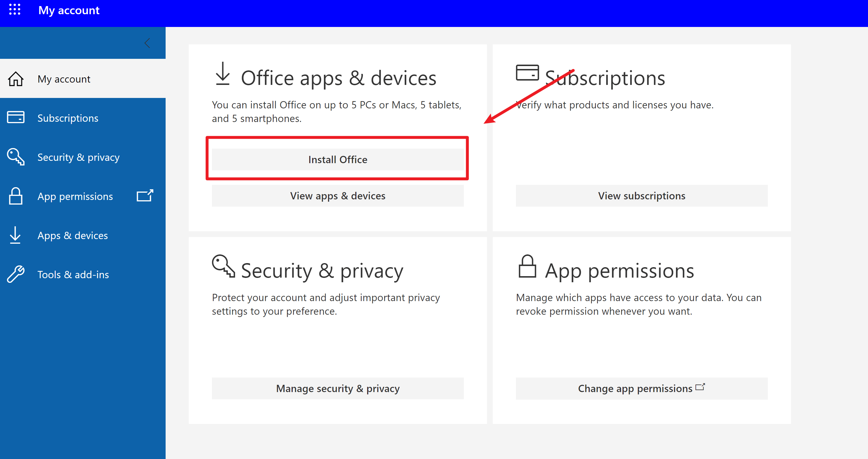868x459 pixels.
Task: Click the external link icon on Change app permissions
Action: (700, 387)
